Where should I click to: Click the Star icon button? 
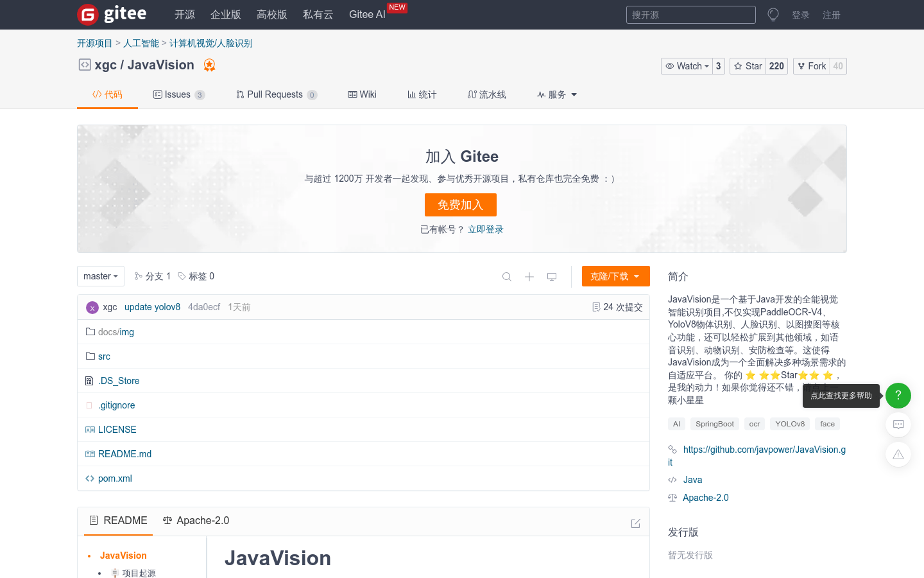point(748,66)
